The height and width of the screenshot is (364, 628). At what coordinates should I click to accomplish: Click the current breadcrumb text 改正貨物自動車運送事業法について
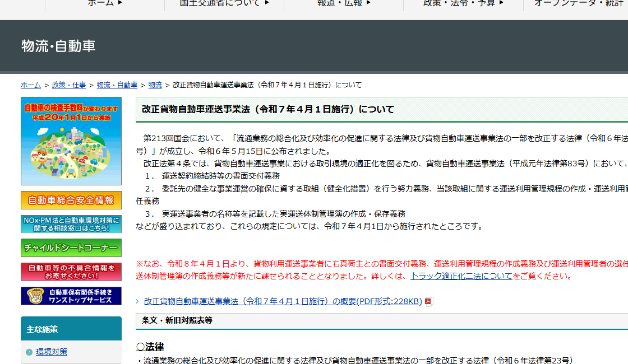click(267, 85)
